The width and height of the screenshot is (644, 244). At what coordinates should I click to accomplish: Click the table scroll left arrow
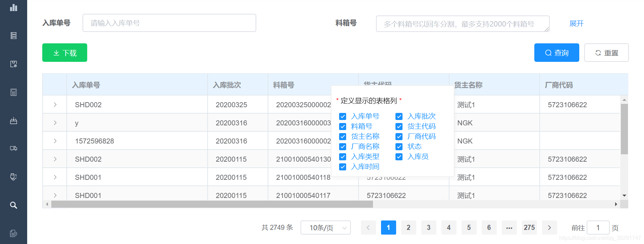(x=47, y=204)
